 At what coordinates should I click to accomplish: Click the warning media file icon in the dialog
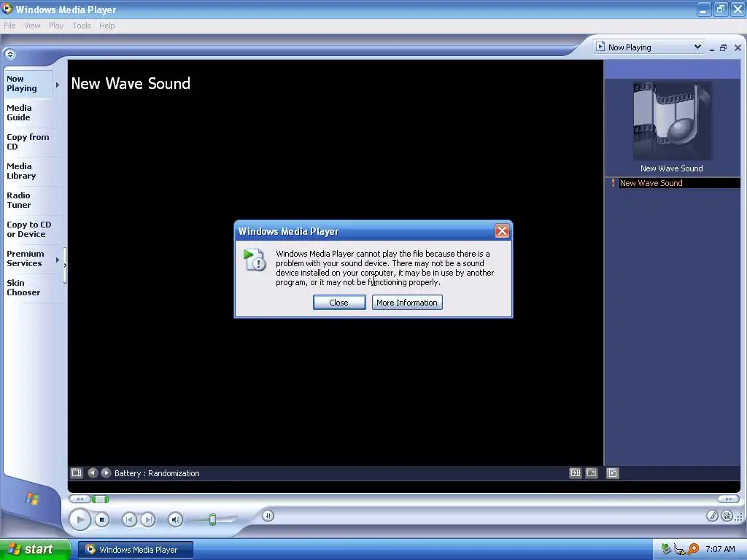tap(255, 260)
